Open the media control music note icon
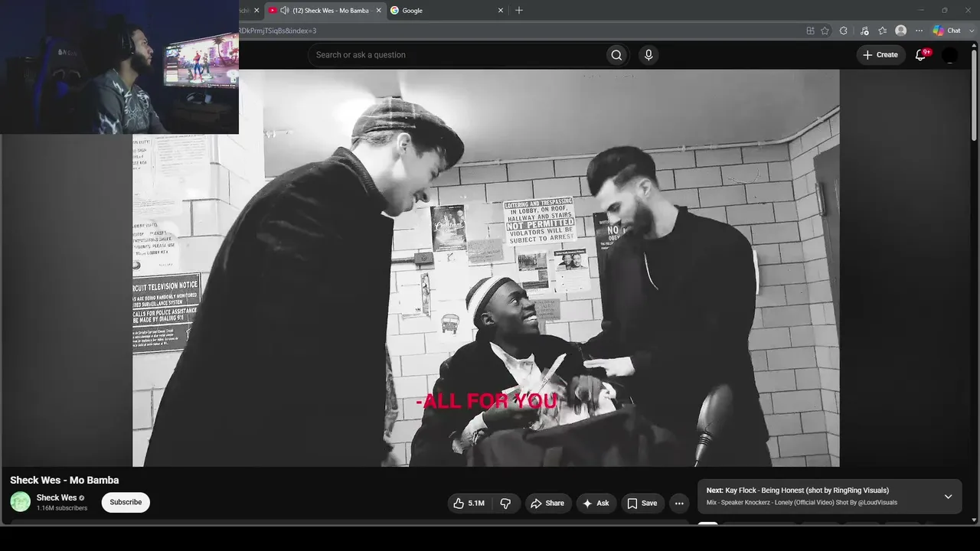 [x=864, y=31]
